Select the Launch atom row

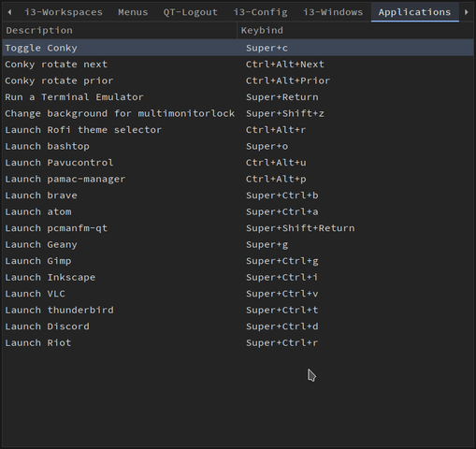click(238, 211)
